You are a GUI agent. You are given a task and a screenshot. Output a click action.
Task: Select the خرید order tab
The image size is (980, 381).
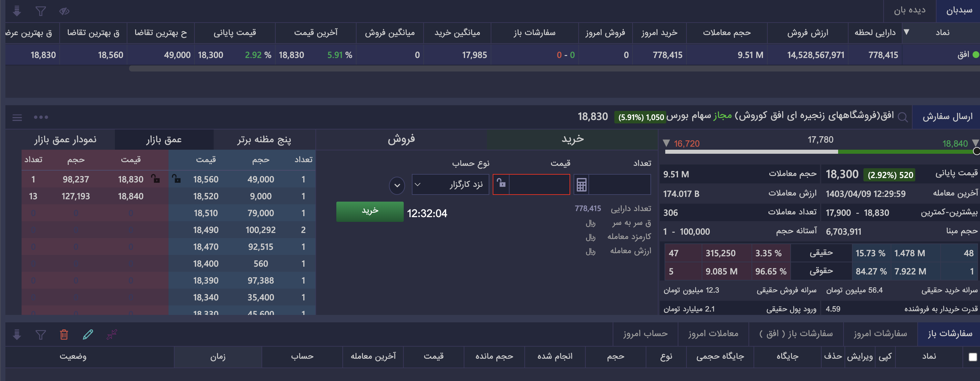click(x=573, y=139)
